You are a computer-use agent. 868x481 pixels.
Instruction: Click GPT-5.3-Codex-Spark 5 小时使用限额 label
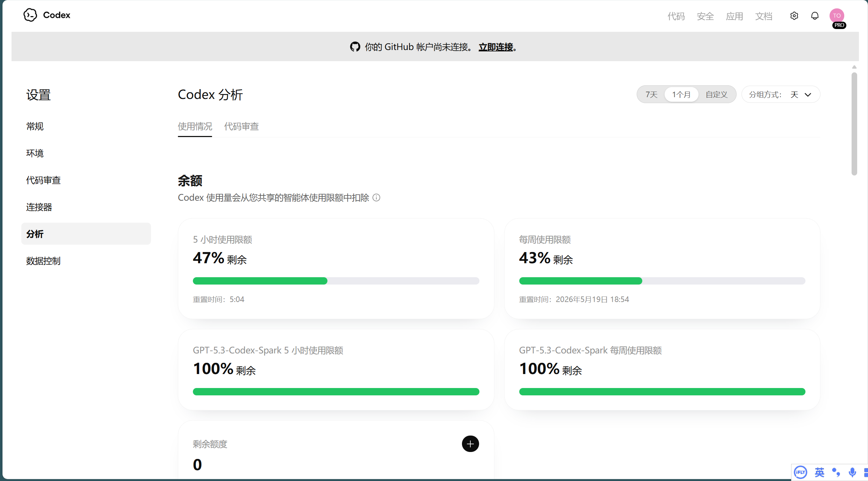(268, 351)
